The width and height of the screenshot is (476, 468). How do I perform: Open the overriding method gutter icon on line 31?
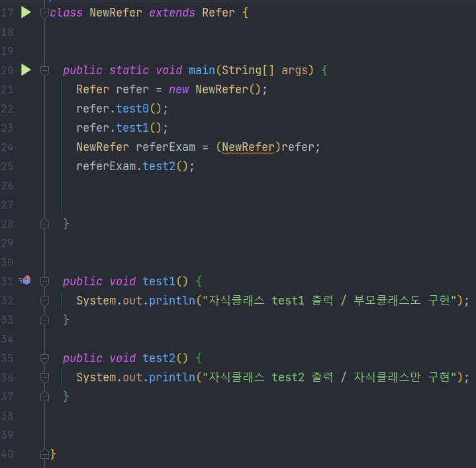tap(25, 280)
